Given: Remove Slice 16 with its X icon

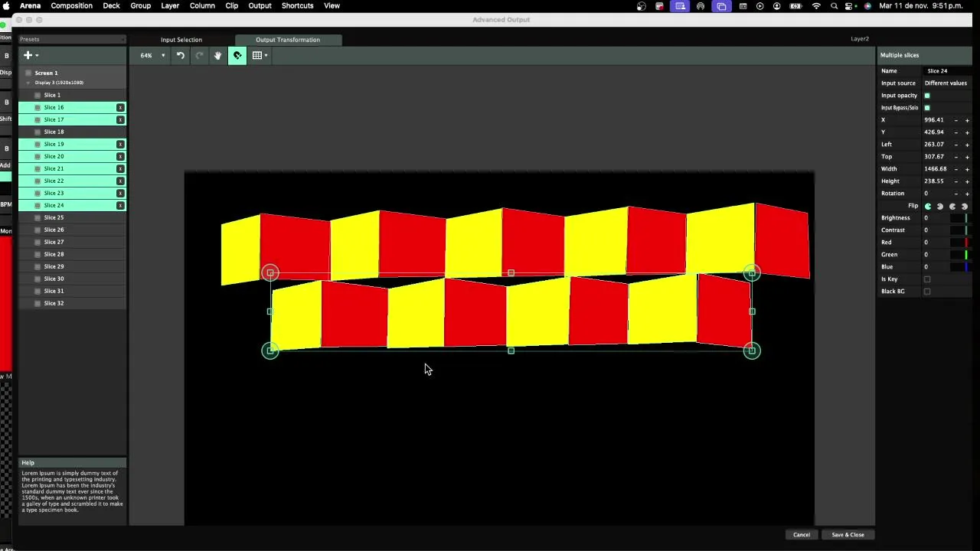Looking at the screenshot, I should 120,107.
